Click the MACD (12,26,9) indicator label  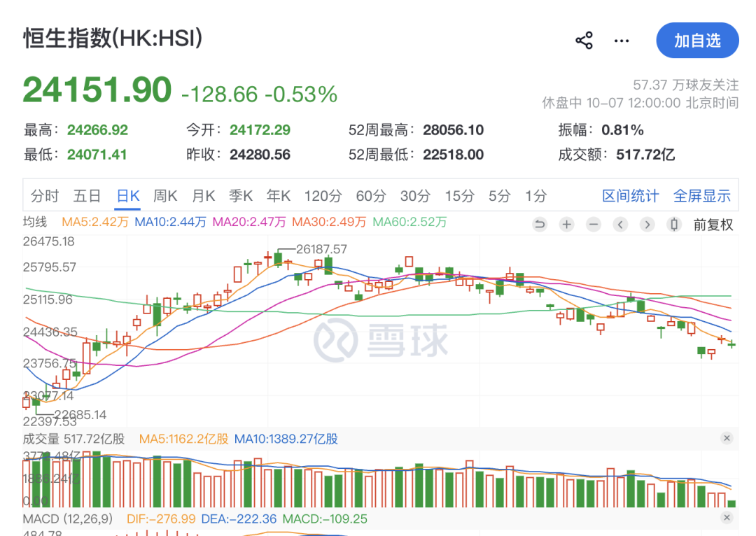(x=67, y=519)
